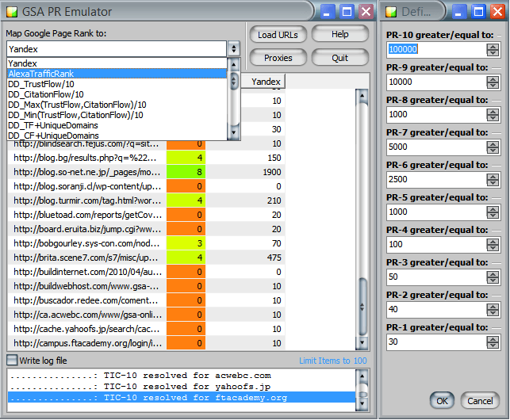Click OK in the Defi... window
Screen dimensions: 510x420
(x=442, y=400)
